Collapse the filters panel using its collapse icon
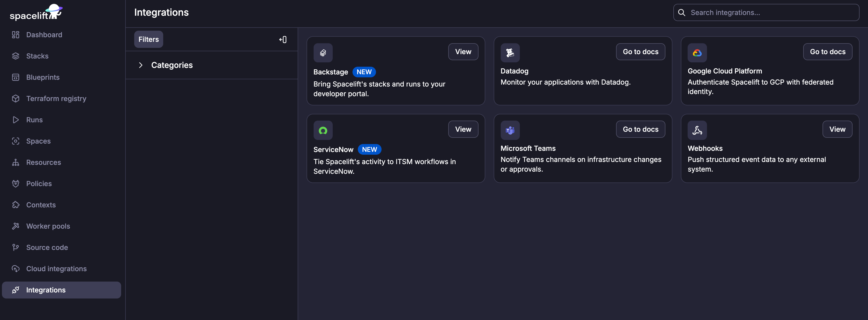The image size is (868, 320). tap(283, 39)
